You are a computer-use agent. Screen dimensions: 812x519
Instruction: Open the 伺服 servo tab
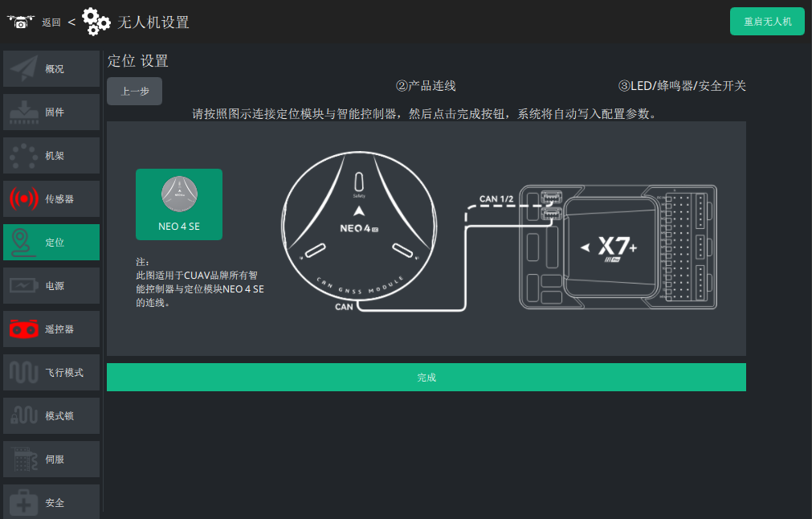pos(51,460)
